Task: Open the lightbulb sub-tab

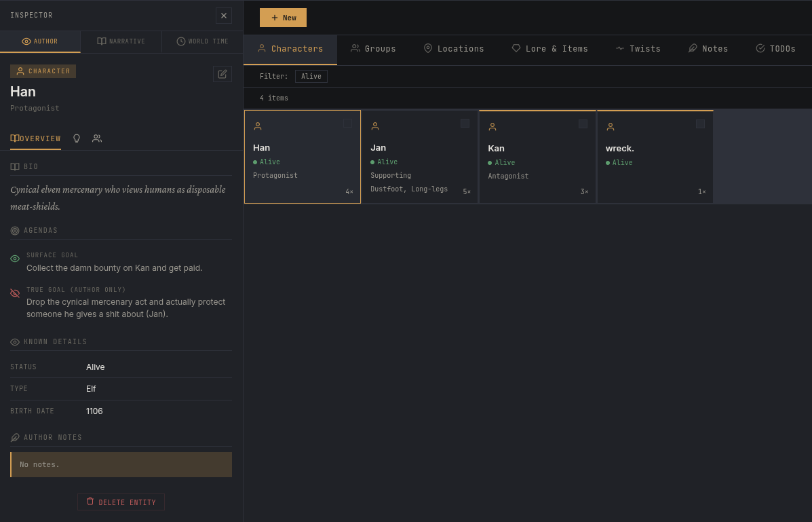Action: [x=77, y=138]
